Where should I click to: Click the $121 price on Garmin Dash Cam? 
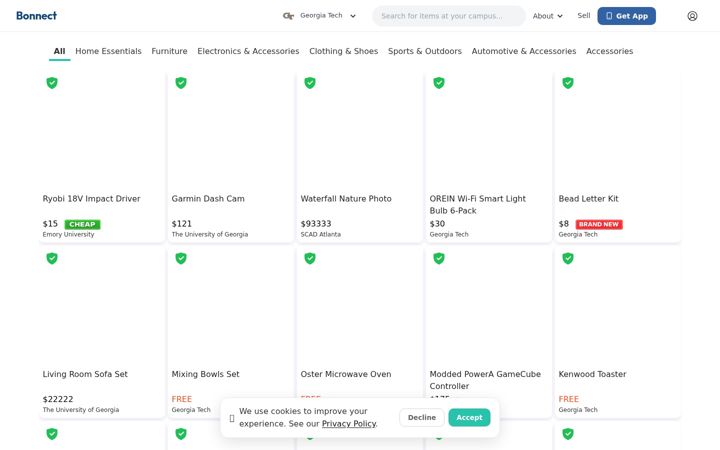(x=181, y=224)
